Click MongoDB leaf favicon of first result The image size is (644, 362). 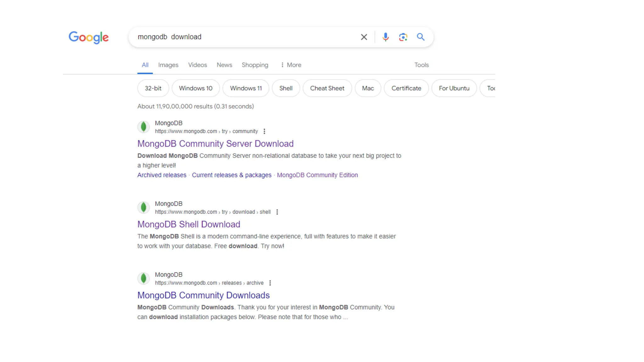pos(144,127)
